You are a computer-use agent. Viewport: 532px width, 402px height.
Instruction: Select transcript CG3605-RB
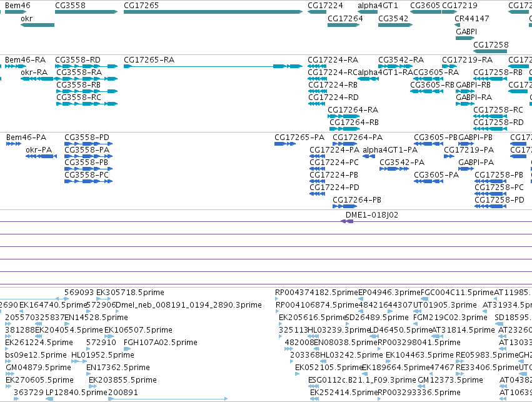(426, 91)
